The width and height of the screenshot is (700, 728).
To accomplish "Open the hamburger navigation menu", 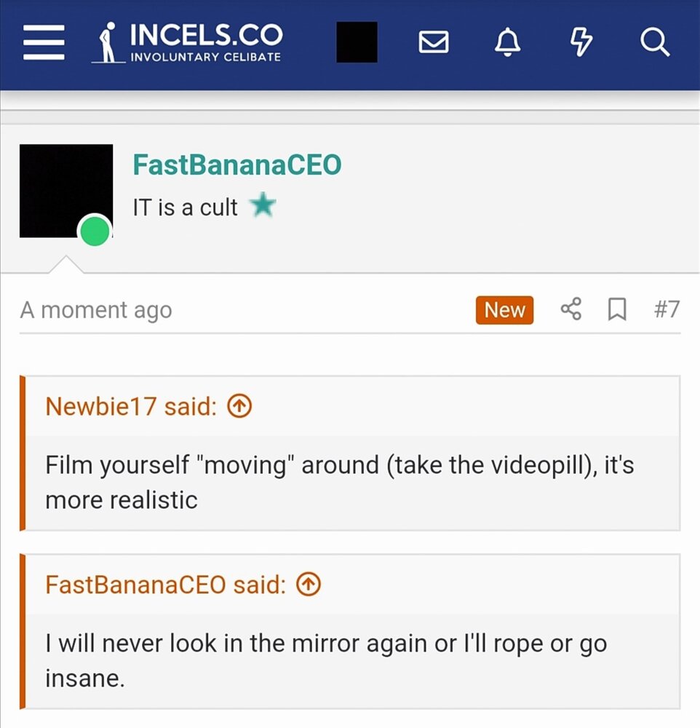I will 44,44.
